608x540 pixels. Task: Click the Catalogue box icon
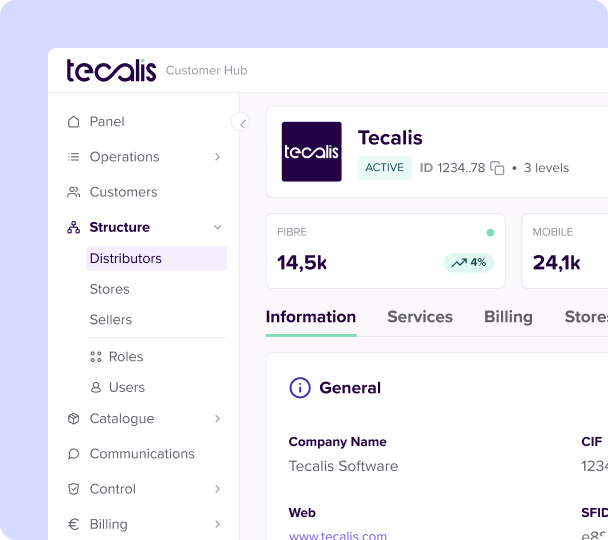pyautogui.click(x=73, y=419)
